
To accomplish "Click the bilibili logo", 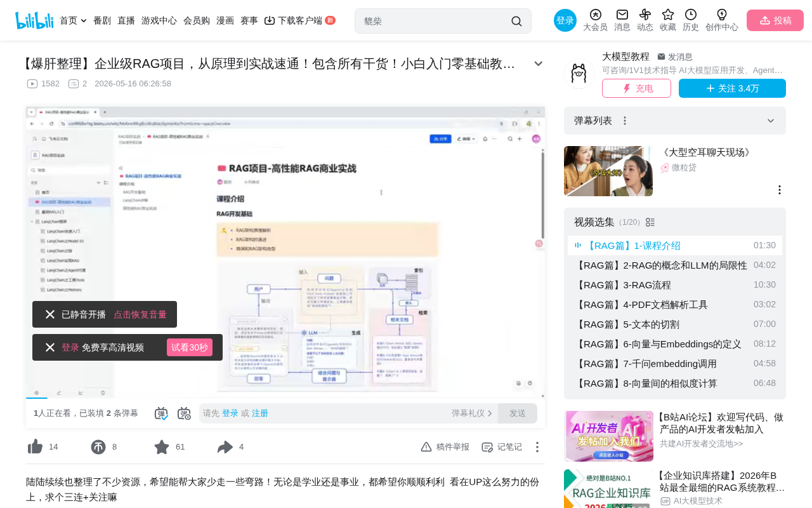I will coord(34,20).
